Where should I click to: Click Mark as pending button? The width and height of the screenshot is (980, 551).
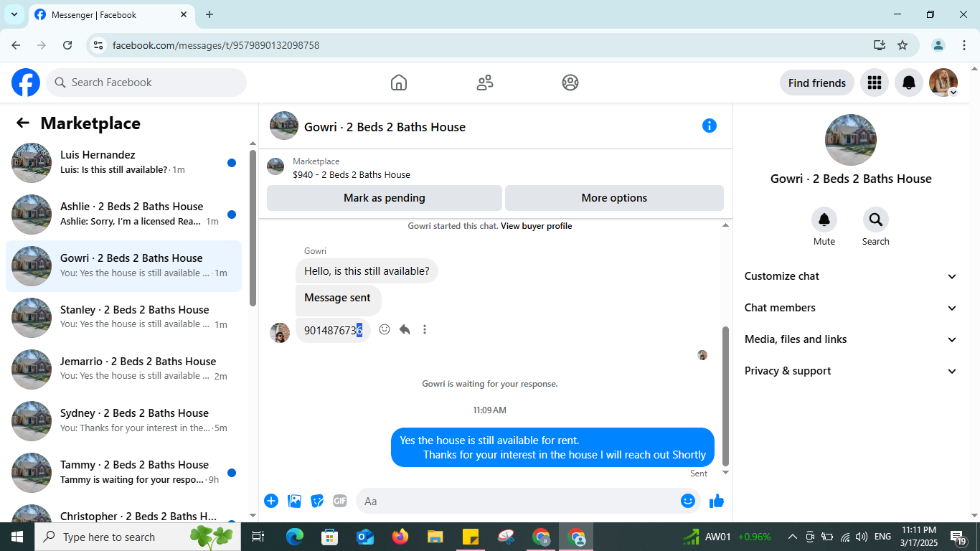click(x=385, y=198)
